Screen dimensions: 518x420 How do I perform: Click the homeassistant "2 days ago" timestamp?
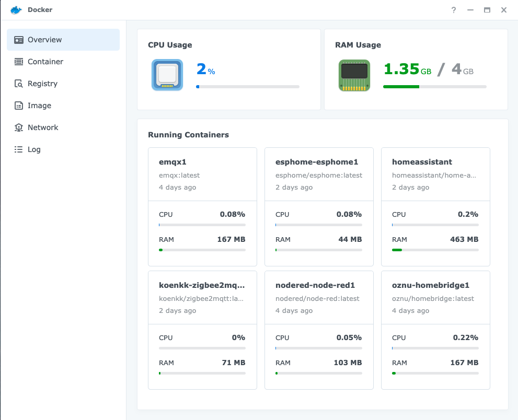(411, 188)
